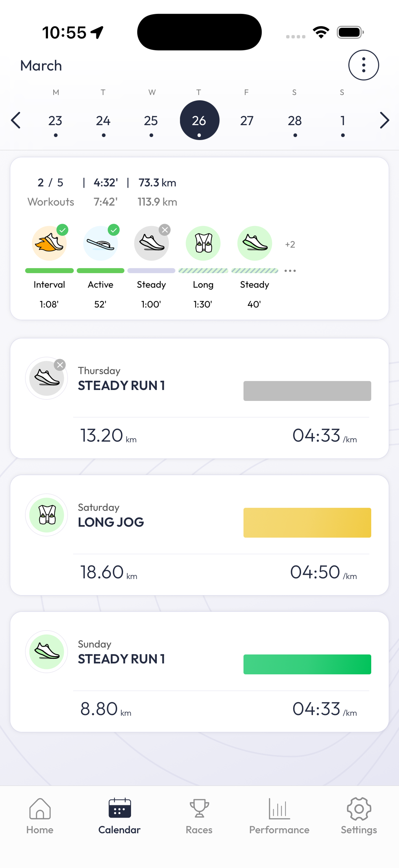Toggle the Interval workout green checkmark
399x868 pixels.
tap(63, 230)
